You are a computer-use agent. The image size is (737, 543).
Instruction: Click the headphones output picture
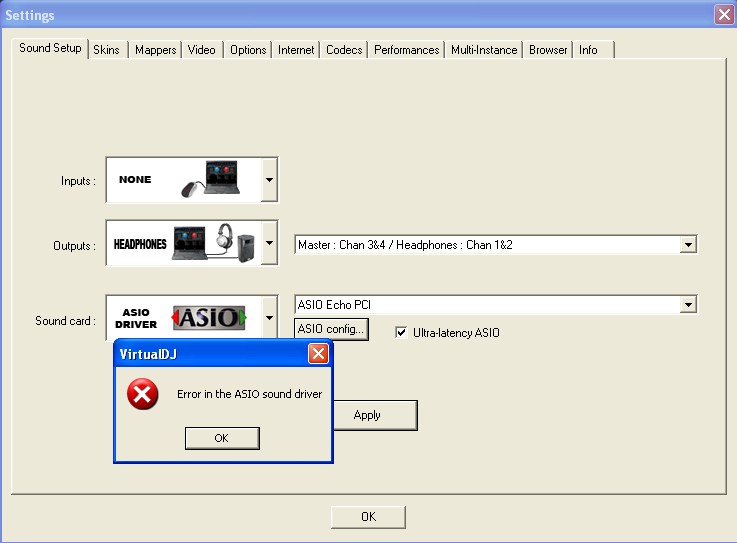click(x=214, y=243)
